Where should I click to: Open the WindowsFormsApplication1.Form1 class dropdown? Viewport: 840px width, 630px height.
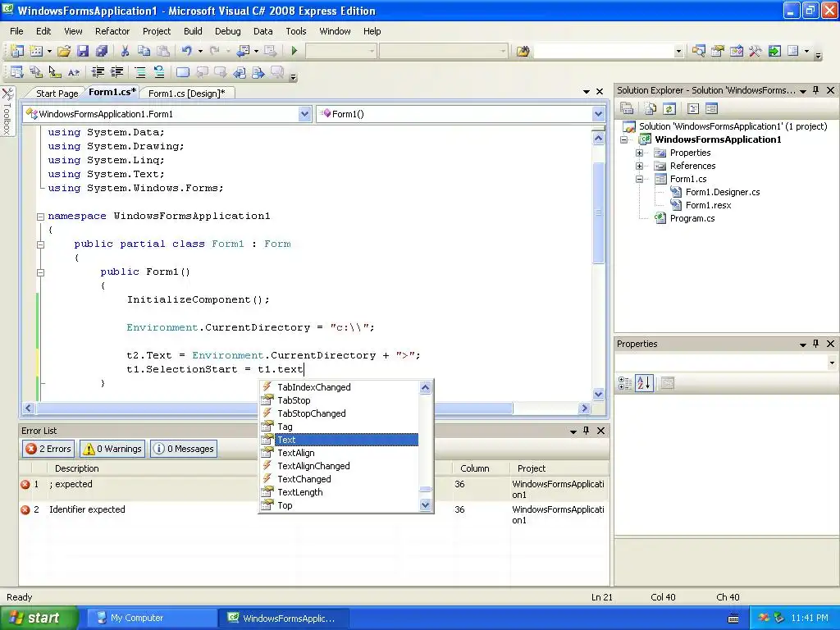pos(305,113)
